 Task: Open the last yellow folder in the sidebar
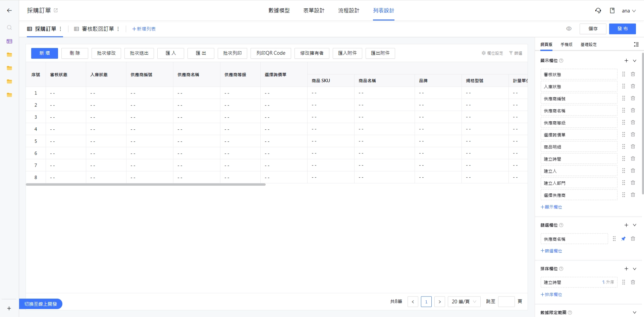[9, 95]
